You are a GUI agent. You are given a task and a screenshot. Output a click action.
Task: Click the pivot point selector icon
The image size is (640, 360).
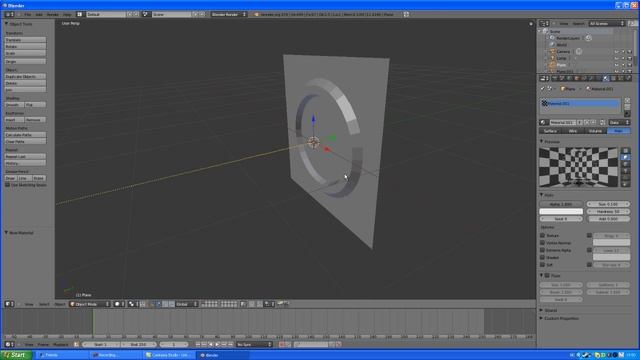[x=133, y=304]
